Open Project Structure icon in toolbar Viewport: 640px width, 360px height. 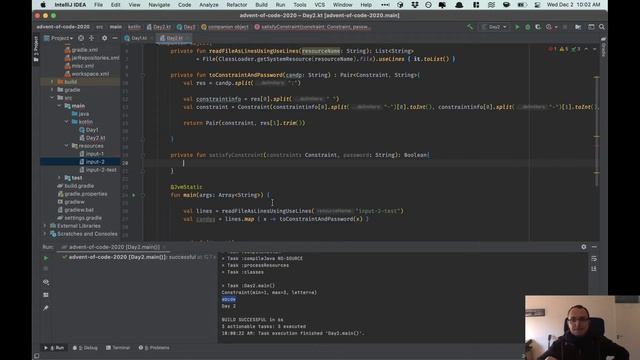point(578,27)
